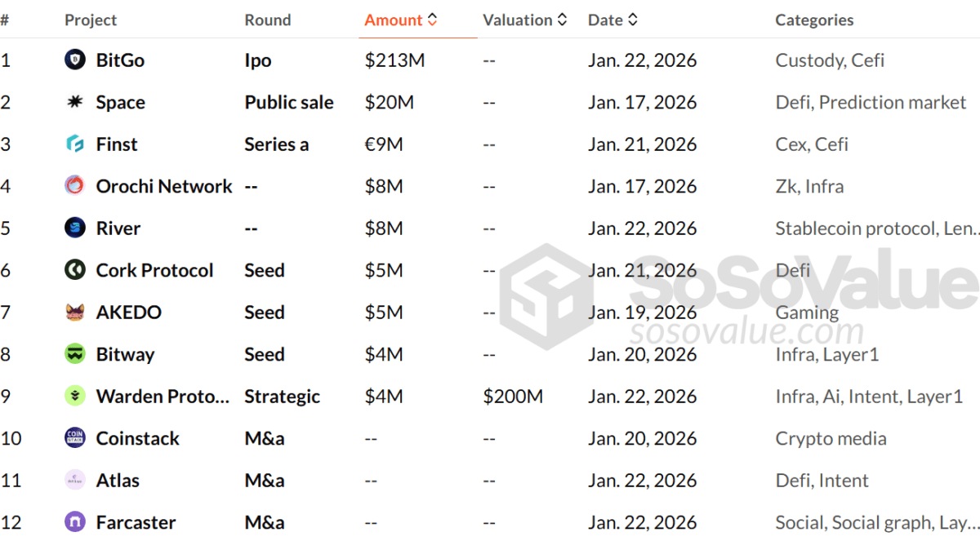Viewport: 980px width, 550px height.
Task: Click the Cork Protocol logo icon
Action: point(75,270)
